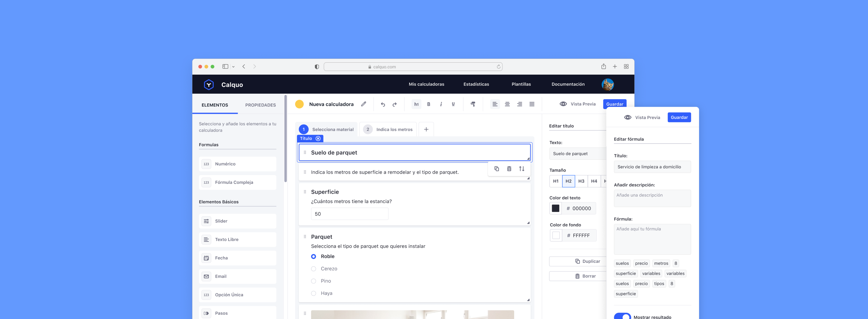The height and width of the screenshot is (319, 868).
Task: Click the Guardar button in the floating panel
Action: click(679, 117)
